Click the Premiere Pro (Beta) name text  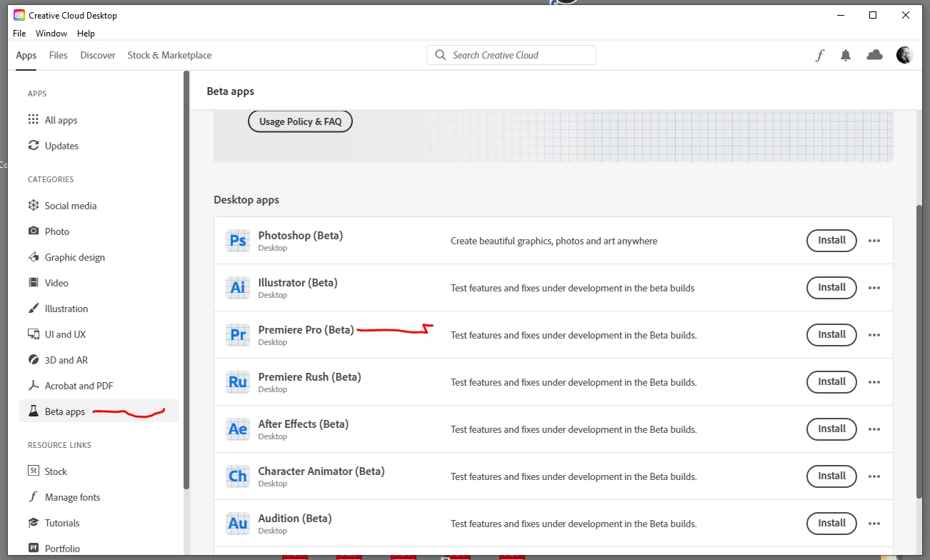pyautogui.click(x=306, y=330)
